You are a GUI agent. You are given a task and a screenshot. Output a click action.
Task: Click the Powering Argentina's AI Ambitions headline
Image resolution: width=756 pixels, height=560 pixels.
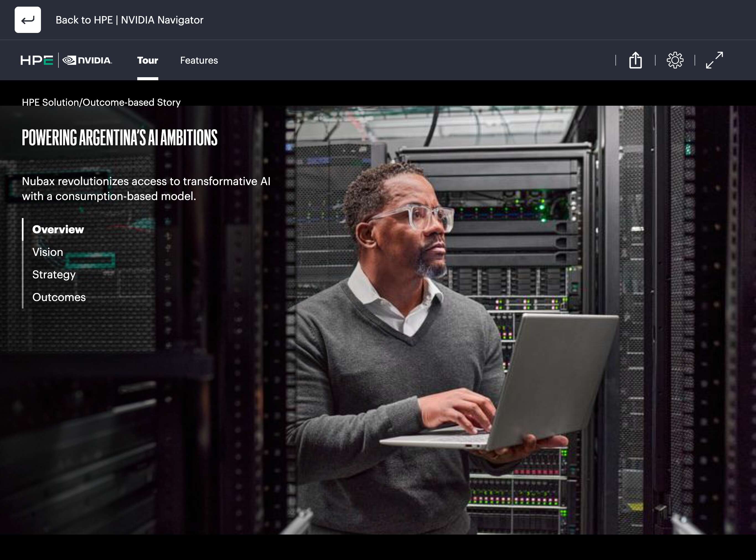pyautogui.click(x=120, y=138)
